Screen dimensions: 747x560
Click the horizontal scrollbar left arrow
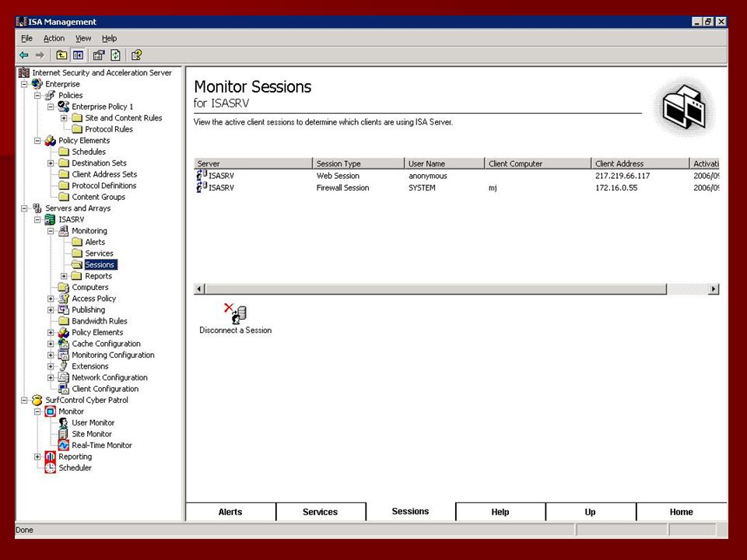(x=199, y=289)
